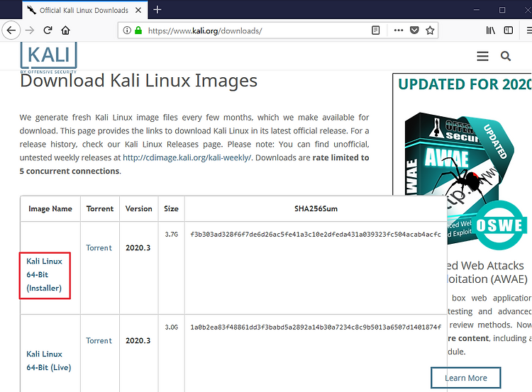Toggle the sidebar icon in toolbar
This screenshot has height=392, width=532.
click(x=509, y=30)
